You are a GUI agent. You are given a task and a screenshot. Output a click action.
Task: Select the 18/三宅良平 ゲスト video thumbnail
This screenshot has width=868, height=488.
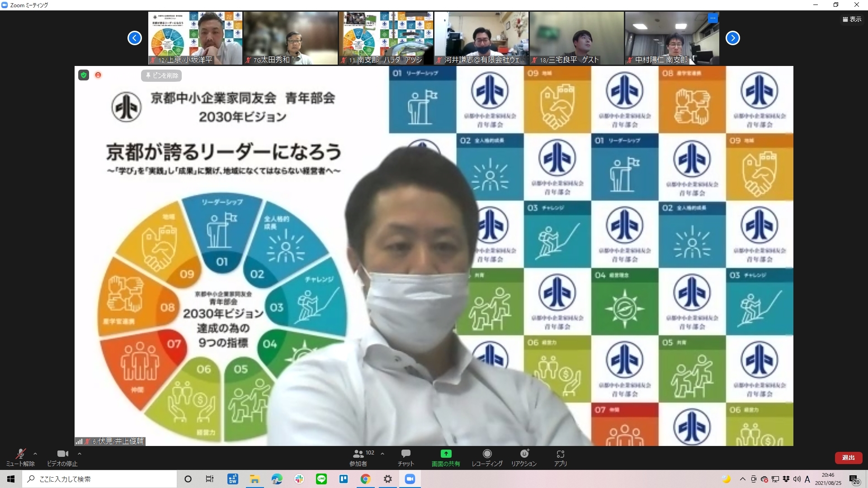click(x=577, y=38)
